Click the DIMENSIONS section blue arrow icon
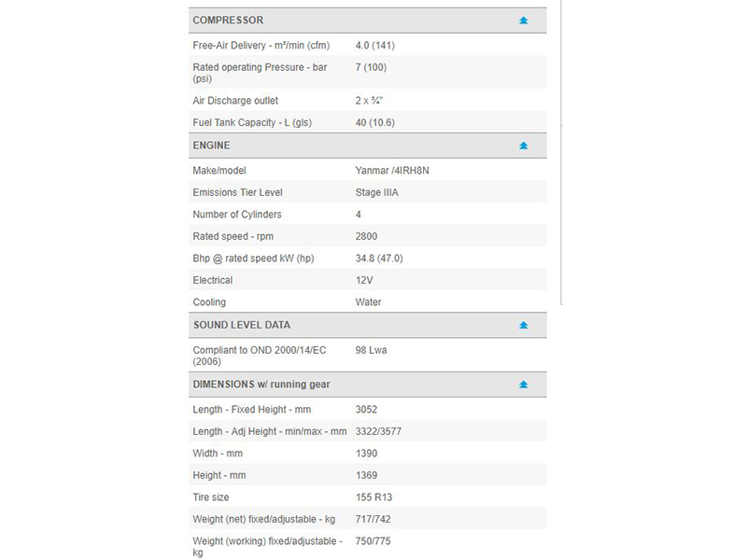747x560 pixels. [523, 385]
